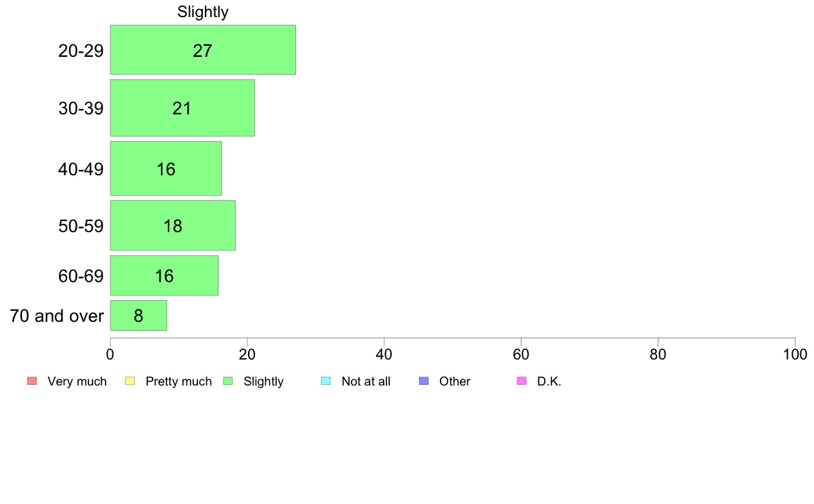Image resolution: width=814 pixels, height=504 pixels.
Task: Select the 20-29 bar showing 27
Action: pos(203,50)
